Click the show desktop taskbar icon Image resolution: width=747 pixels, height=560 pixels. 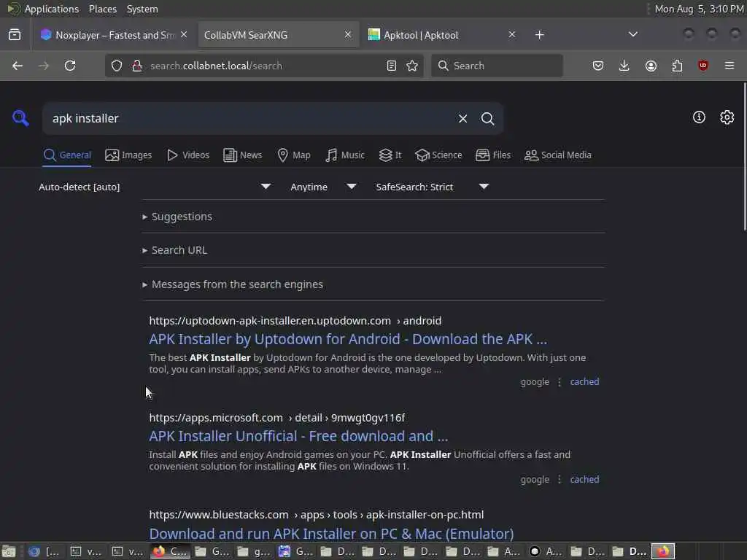coord(9,551)
